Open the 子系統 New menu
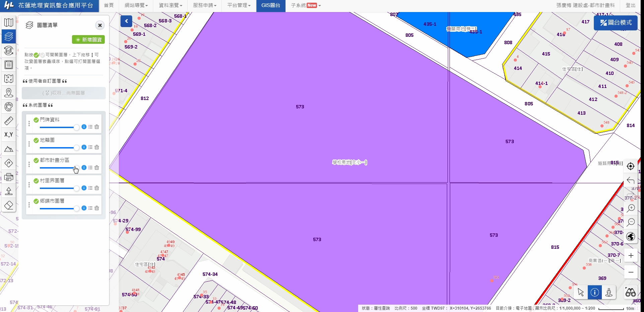 point(306,5)
